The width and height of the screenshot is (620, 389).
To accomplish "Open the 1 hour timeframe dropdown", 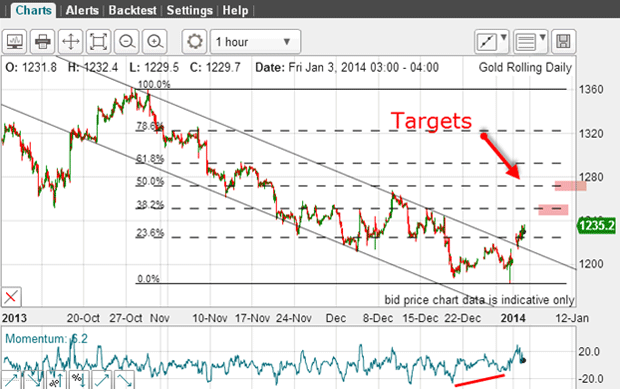I will pyautogui.click(x=255, y=42).
